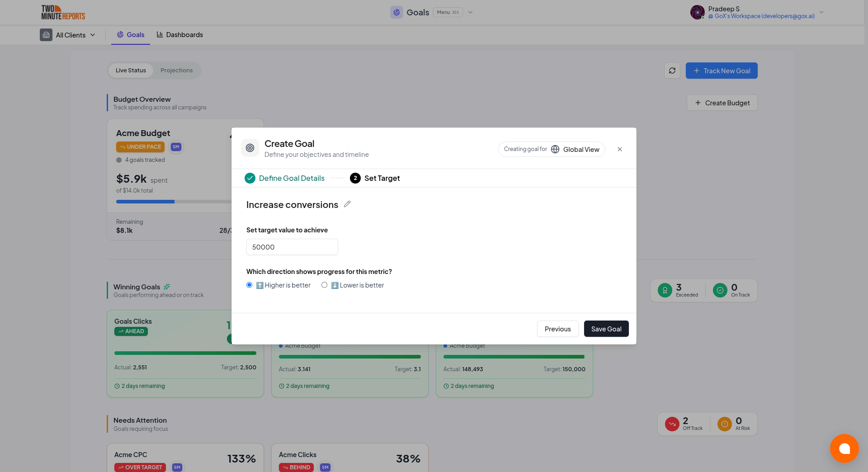Viewport: 868px width, 472px height.
Task: Click the Acme Budget spending progress bar
Action: (x=145, y=201)
